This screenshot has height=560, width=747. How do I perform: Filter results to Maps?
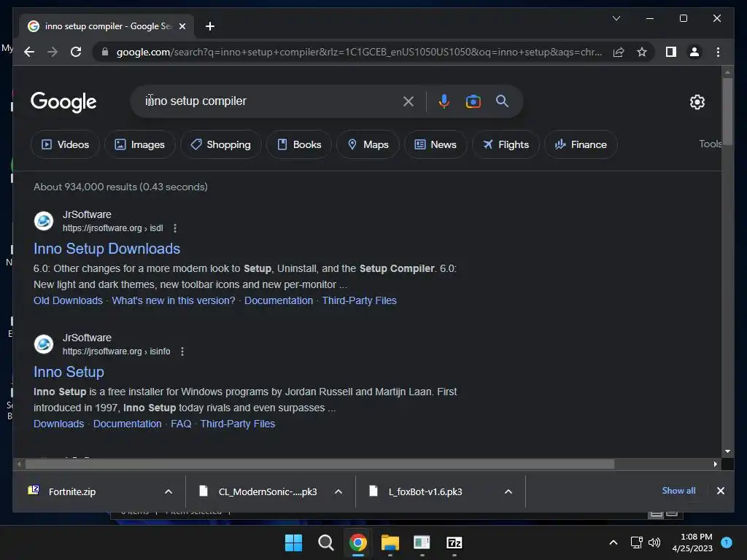coord(368,144)
